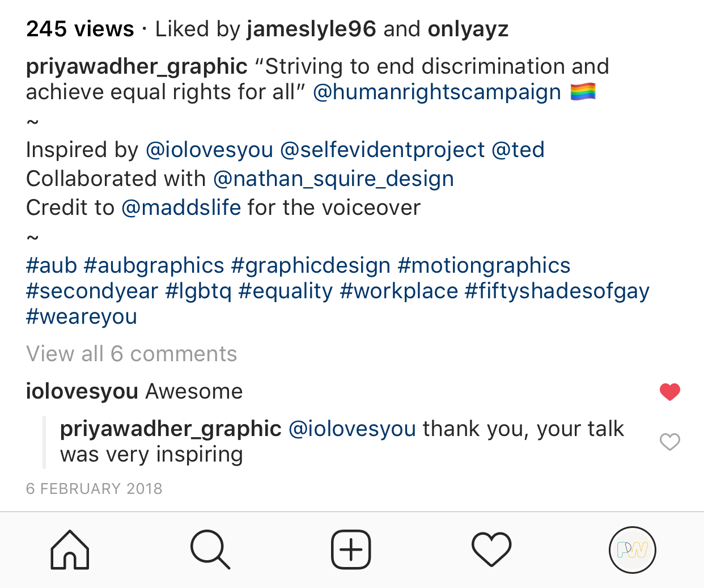Screen dimensions: 704x588
Task: Open the #aubgraphics hashtag
Action: pos(154,265)
